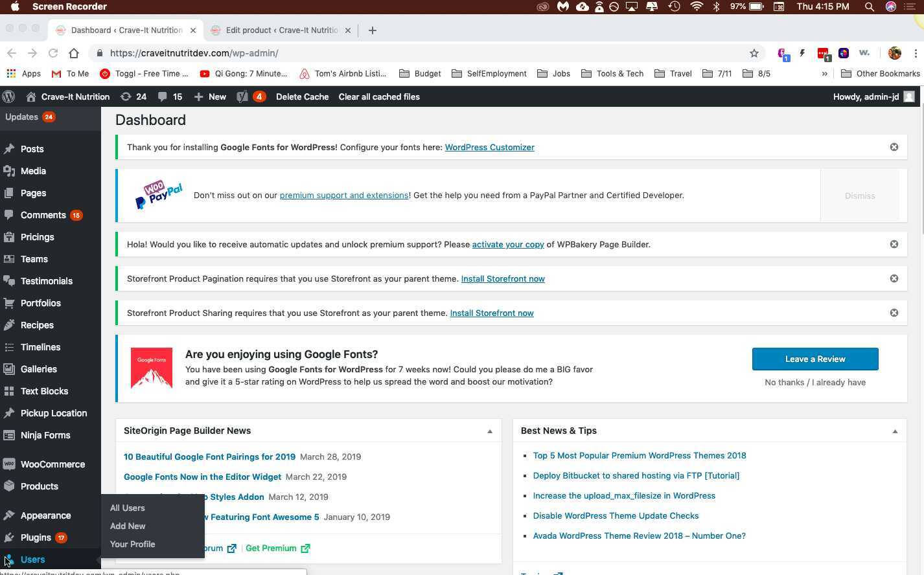Screen dimensions: 924x575
Task: Click the Crave-It Nutrition home icon
Action: pyautogui.click(x=31, y=96)
